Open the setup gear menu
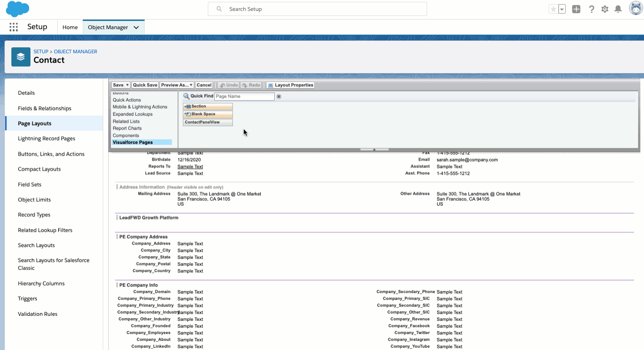 604,9
